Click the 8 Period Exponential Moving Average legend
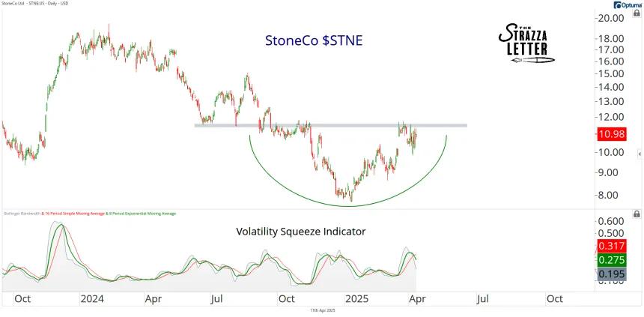Screen dimensions: 644x317 pyautogui.click(x=142, y=214)
